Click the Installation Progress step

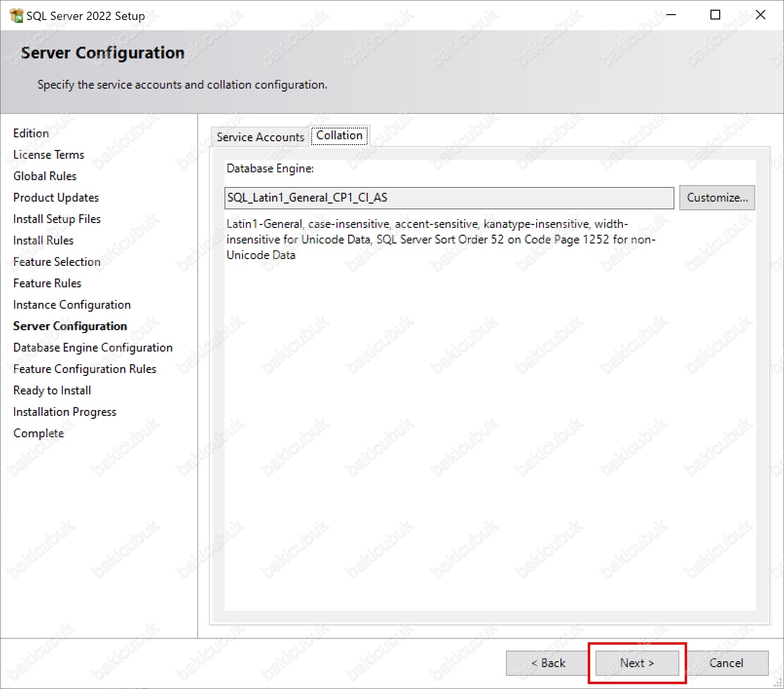[65, 412]
